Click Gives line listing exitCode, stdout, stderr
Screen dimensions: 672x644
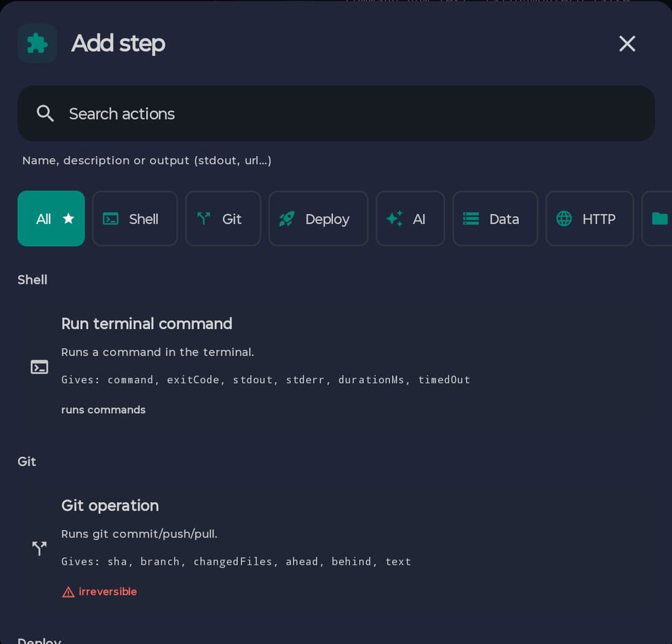tap(266, 380)
